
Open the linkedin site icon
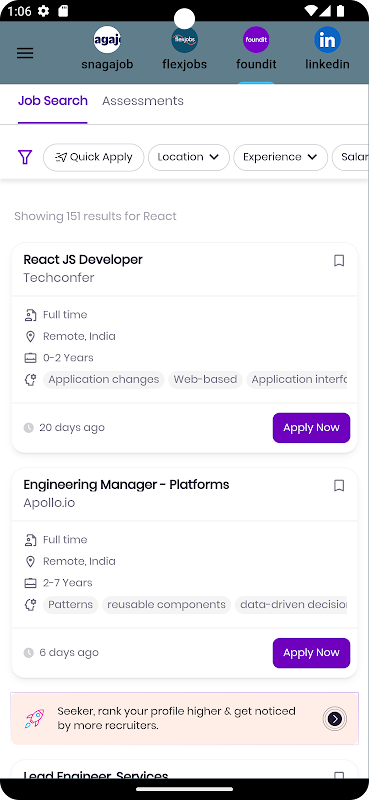pos(327,40)
